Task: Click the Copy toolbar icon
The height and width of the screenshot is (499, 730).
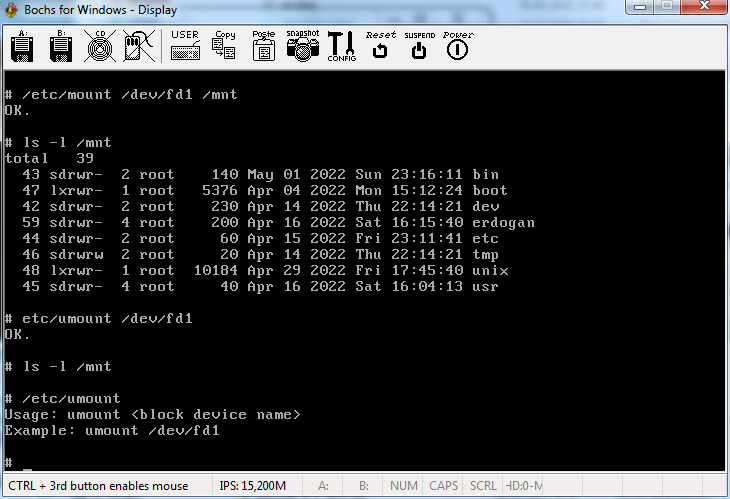Action: point(224,46)
